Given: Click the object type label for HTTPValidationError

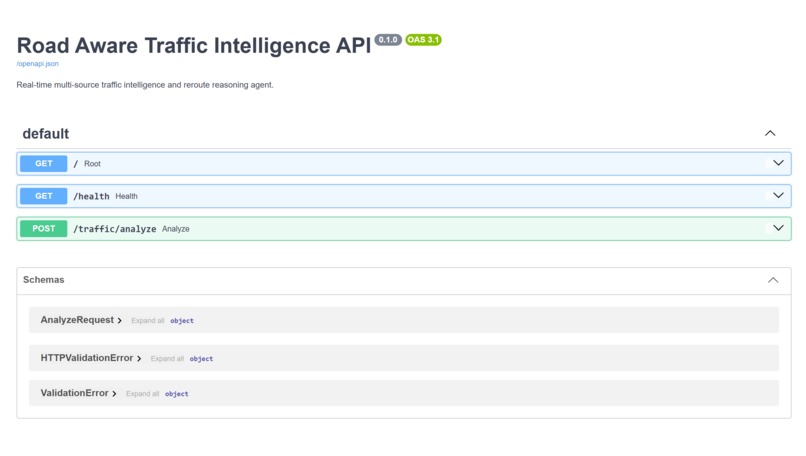Looking at the screenshot, I should click(x=201, y=358).
